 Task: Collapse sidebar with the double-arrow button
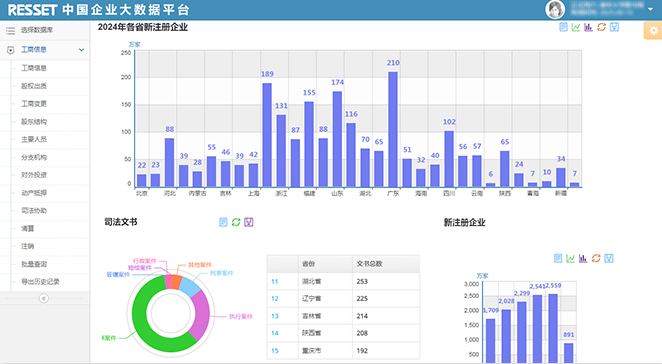(43, 299)
